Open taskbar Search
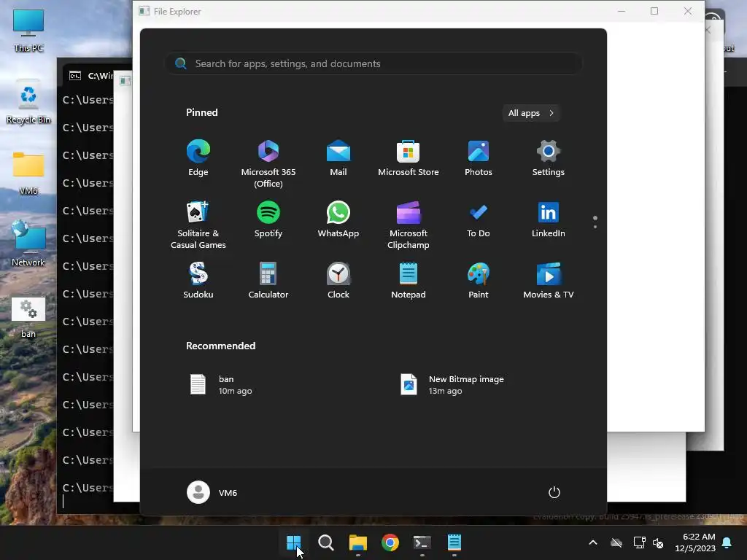This screenshot has height=560, width=747. coord(326,542)
